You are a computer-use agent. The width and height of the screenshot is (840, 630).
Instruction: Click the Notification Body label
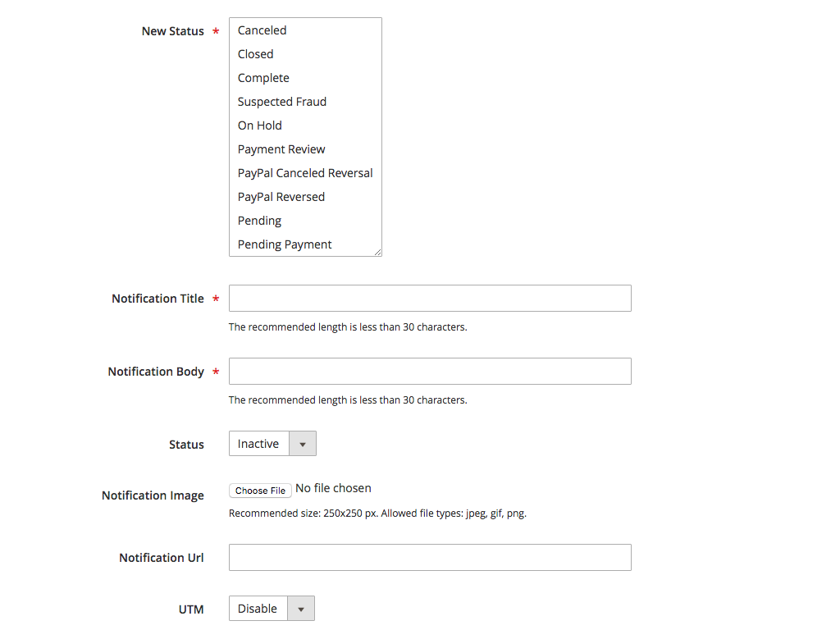pyautogui.click(x=156, y=372)
